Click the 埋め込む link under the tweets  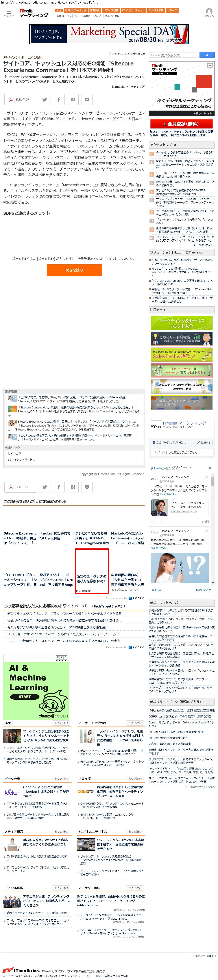pos(157,590)
